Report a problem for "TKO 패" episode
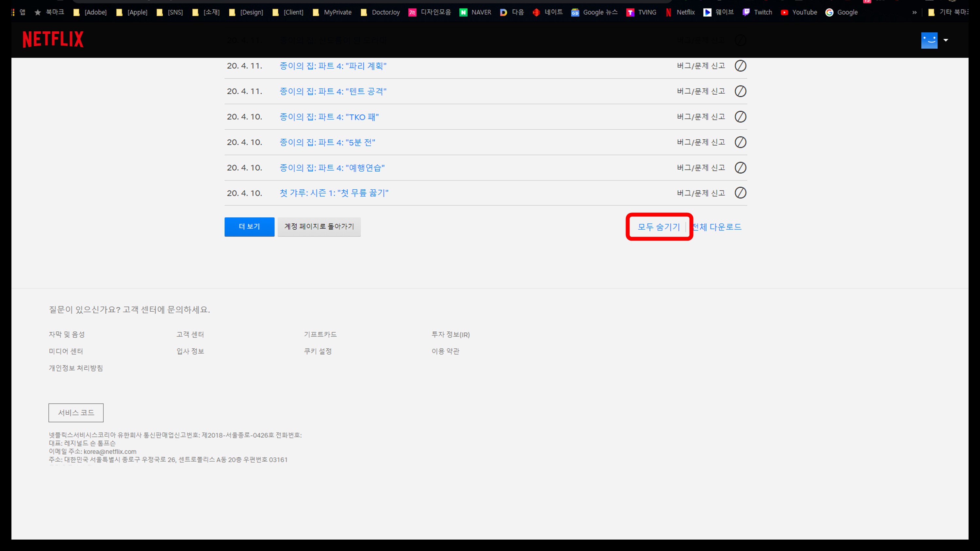 point(701,117)
